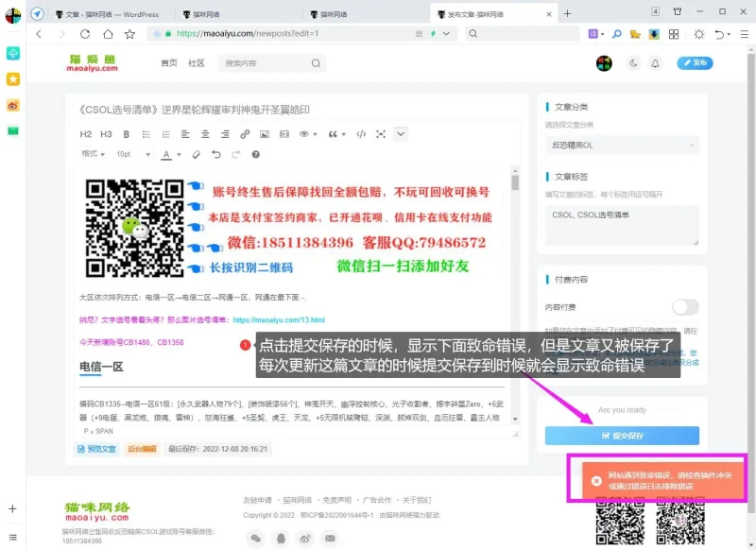
Task: Open browser main menu hamburger
Action: click(745, 34)
